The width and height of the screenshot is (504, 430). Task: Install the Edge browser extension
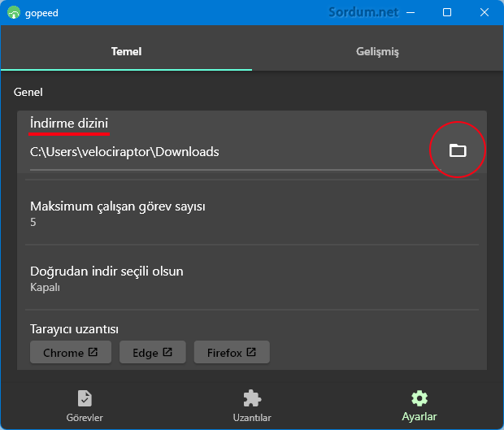coord(153,352)
